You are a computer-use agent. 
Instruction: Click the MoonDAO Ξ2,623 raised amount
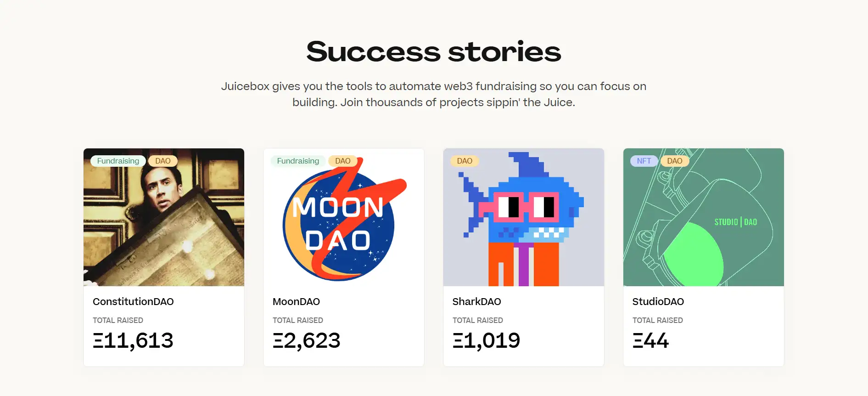click(x=307, y=340)
